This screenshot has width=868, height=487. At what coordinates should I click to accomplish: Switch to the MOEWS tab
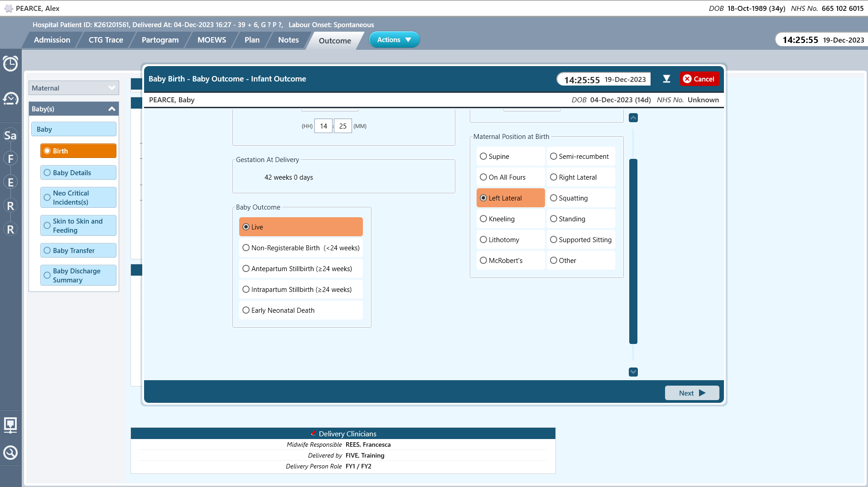pyautogui.click(x=212, y=40)
